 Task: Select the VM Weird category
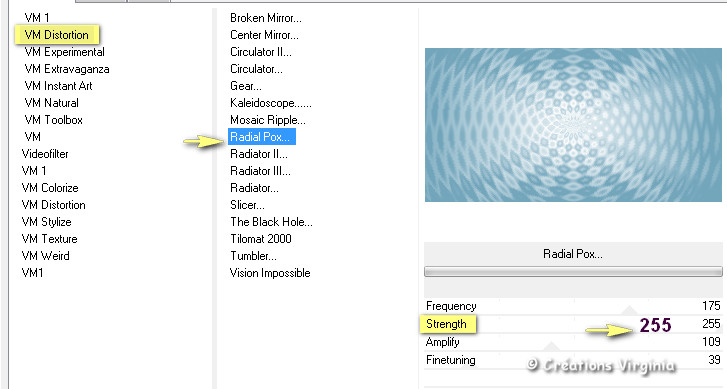click(x=45, y=256)
